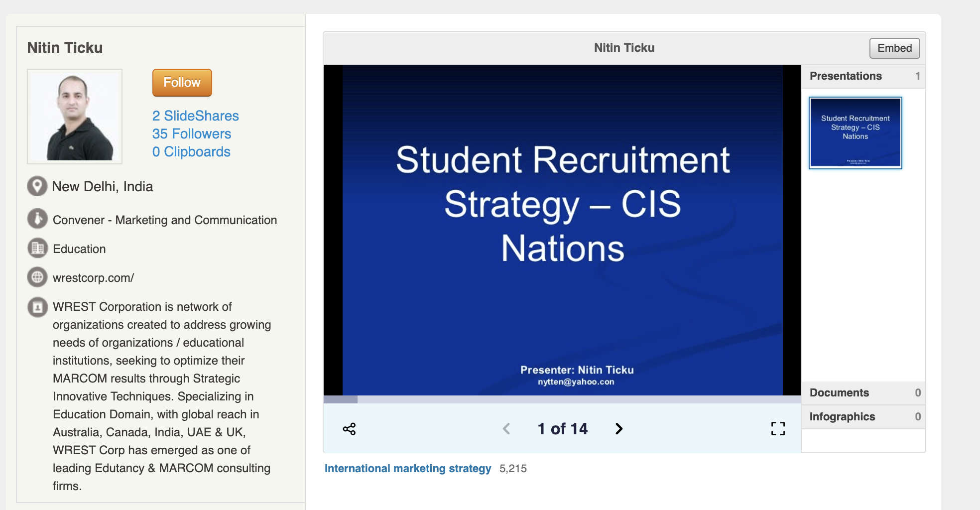Open the International marketing strategy link
Image resolution: width=980 pixels, height=510 pixels.
coord(408,469)
